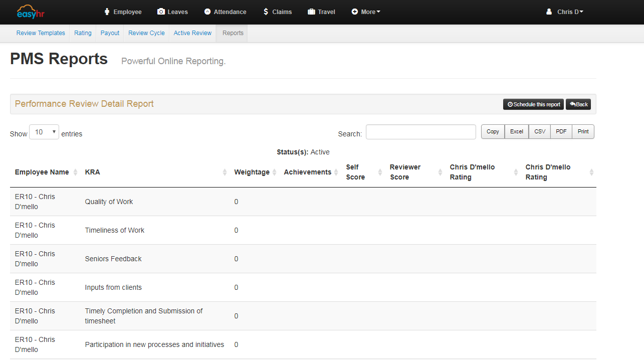Screen dimensions: 644x360
Task: Open the show entries count dropdown
Action: (44, 132)
